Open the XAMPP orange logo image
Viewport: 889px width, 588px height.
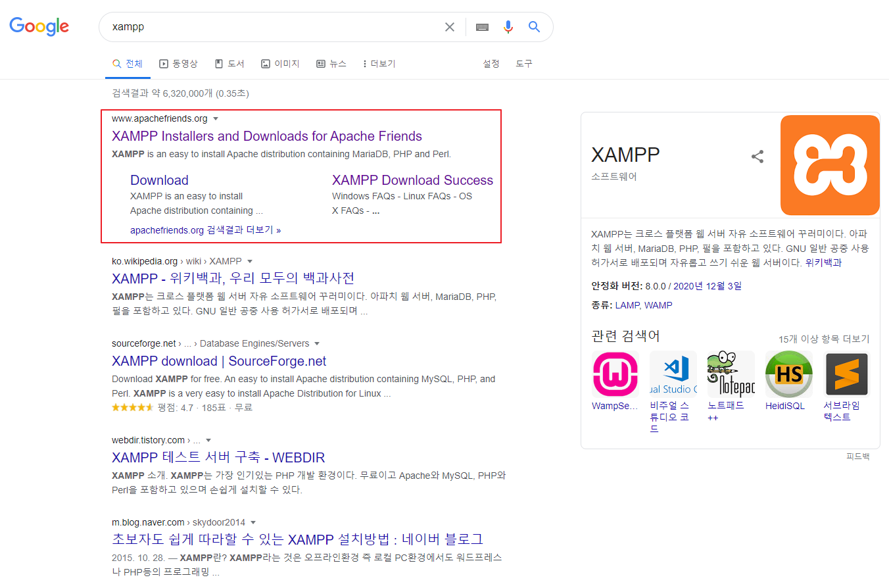tap(830, 165)
